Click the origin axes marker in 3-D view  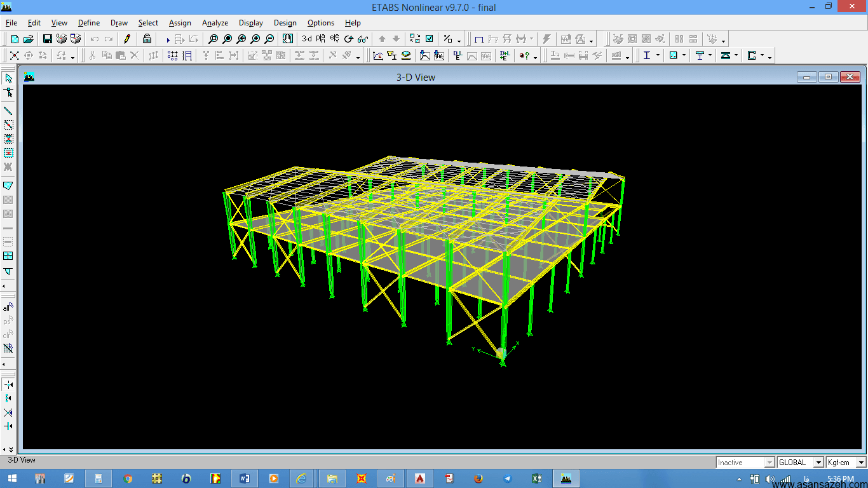tap(501, 354)
